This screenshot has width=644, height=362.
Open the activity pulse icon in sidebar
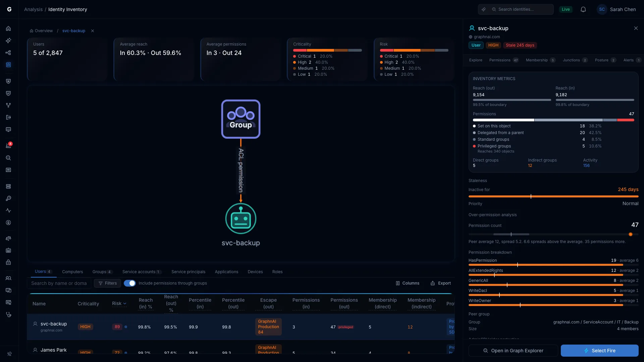pos(8,210)
